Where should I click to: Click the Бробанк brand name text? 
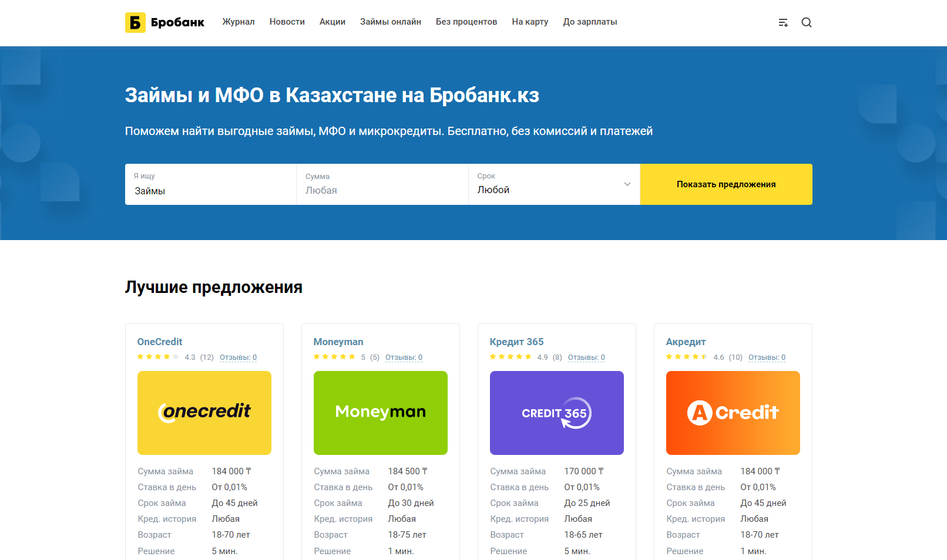pyautogui.click(x=177, y=22)
